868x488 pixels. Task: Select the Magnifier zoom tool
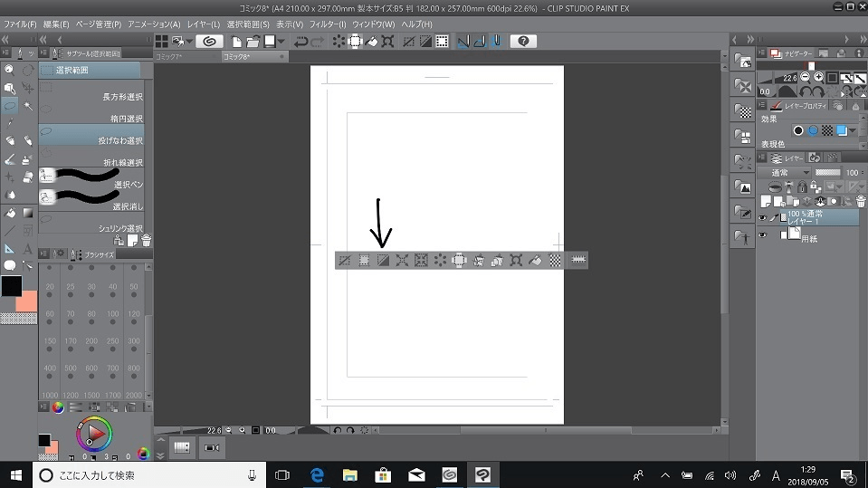10,69
